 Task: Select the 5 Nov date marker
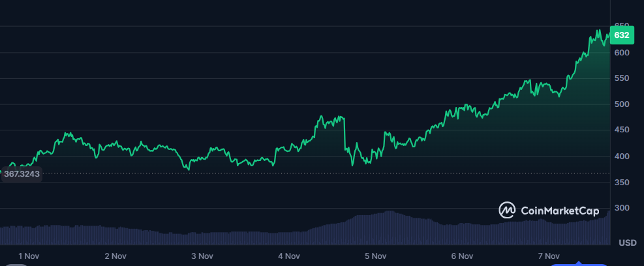(x=375, y=256)
